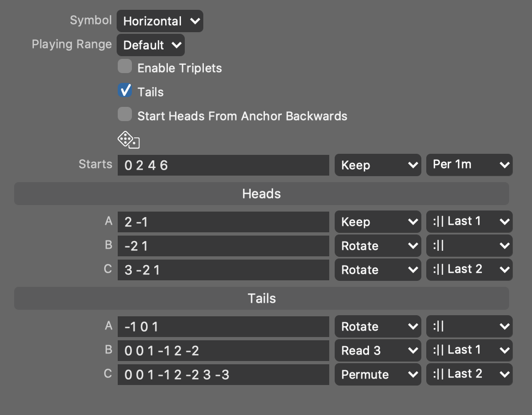Click the Tails C pattern field
This screenshot has height=415, width=532.
223,375
